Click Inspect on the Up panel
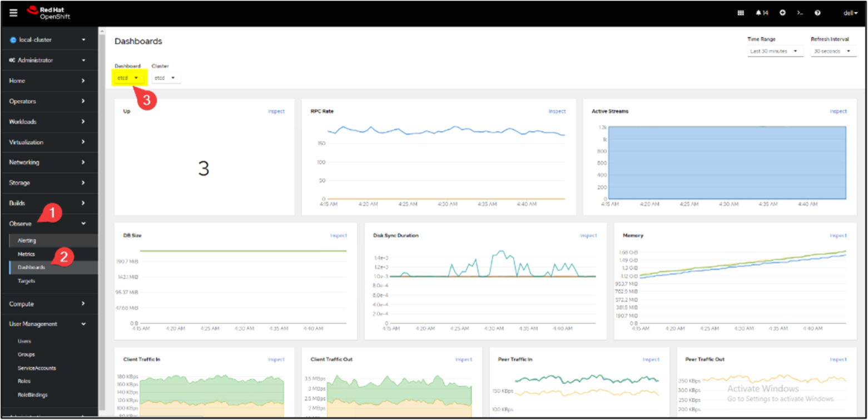868x420 pixels. click(x=276, y=111)
